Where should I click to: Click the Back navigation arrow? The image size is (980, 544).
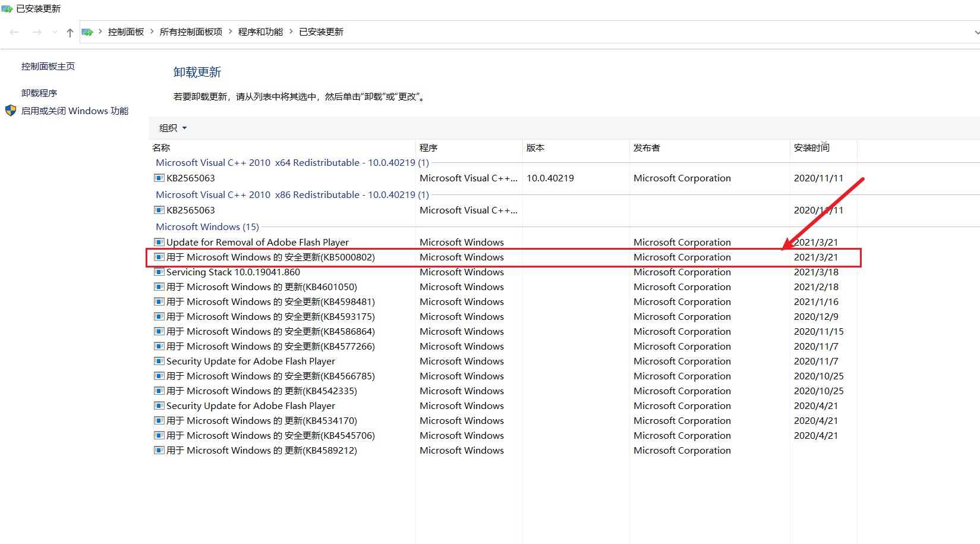(x=14, y=32)
